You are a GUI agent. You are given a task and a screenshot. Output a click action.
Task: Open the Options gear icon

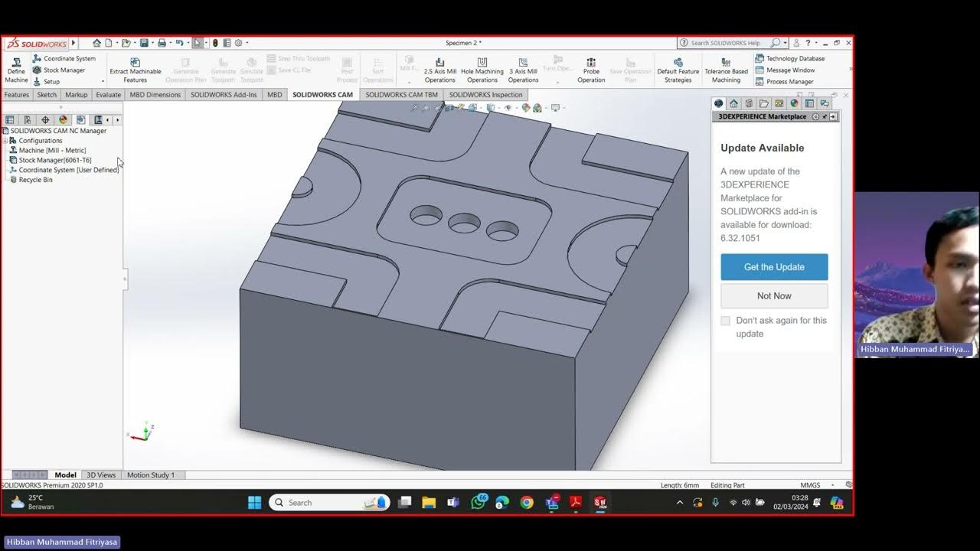coord(238,43)
